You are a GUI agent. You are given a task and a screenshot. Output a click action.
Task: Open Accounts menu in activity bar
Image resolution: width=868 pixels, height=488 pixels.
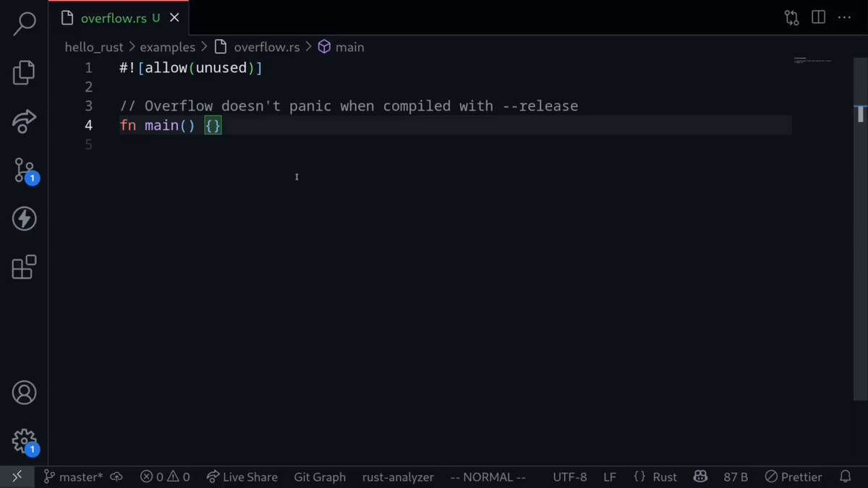coord(24,393)
